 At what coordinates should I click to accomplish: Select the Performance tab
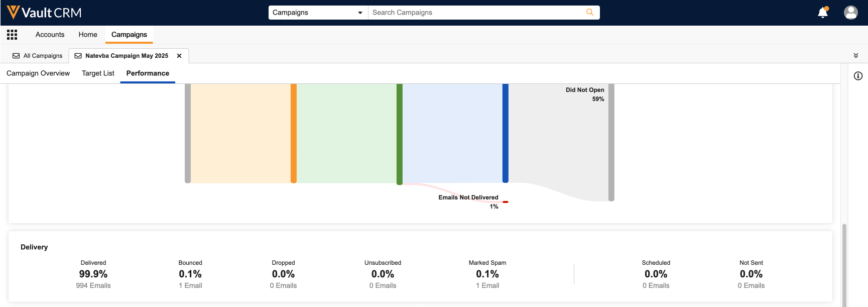(x=148, y=73)
